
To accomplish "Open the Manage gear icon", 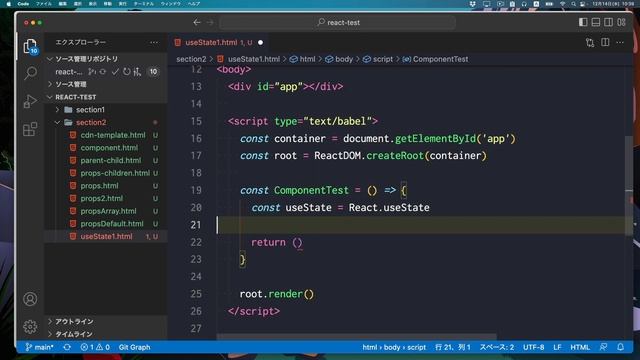I will point(30,327).
